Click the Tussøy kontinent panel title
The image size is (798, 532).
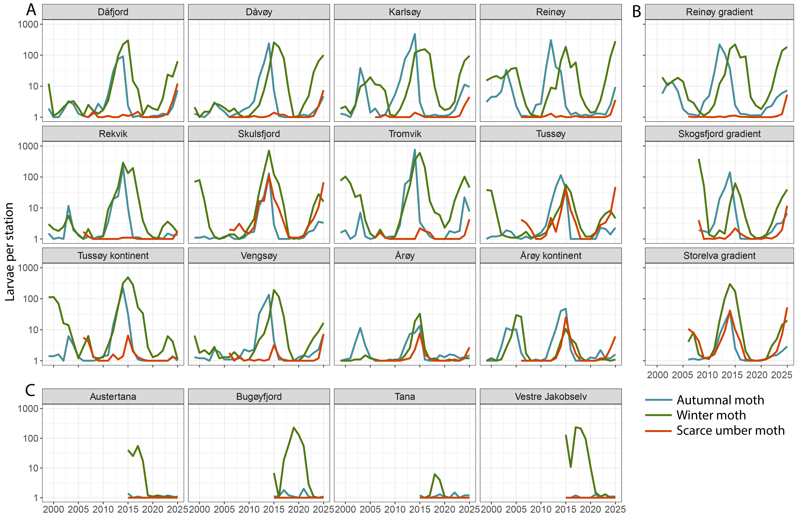[x=113, y=256]
